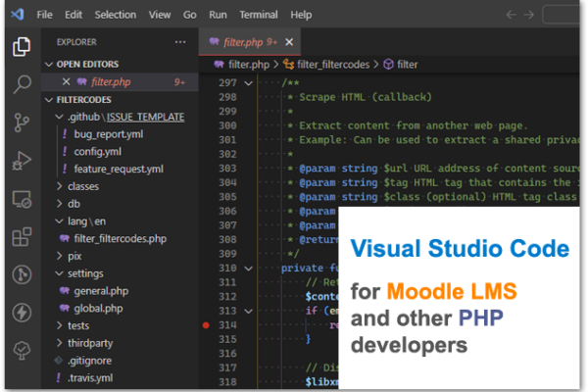
Task: Collapse the FILTERCODES folder section
Action: click(x=49, y=100)
